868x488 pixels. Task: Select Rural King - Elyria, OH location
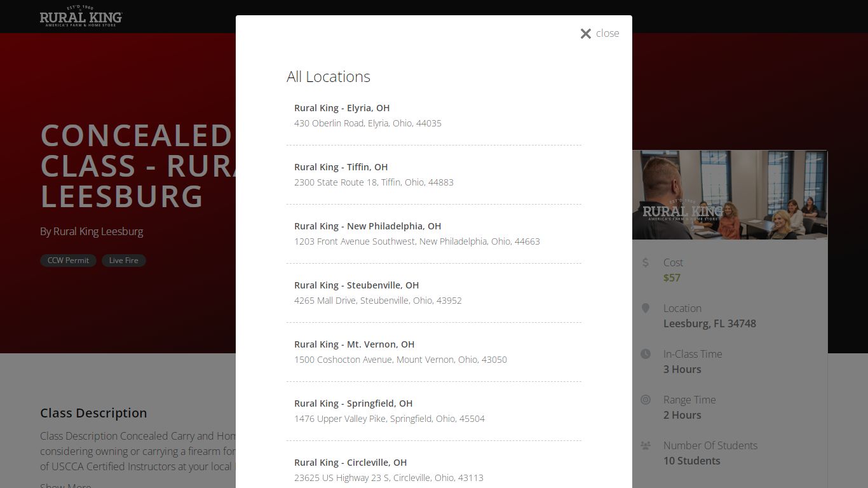click(x=342, y=108)
